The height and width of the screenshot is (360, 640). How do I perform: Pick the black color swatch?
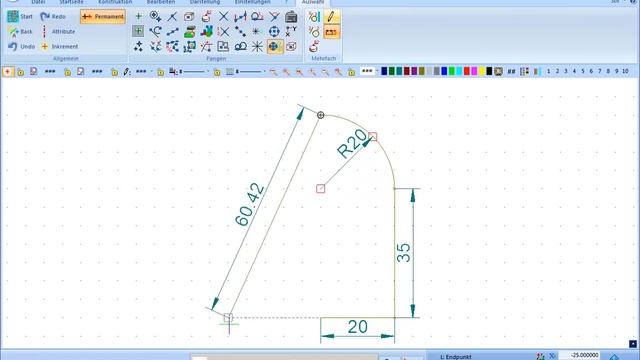[x=489, y=72]
